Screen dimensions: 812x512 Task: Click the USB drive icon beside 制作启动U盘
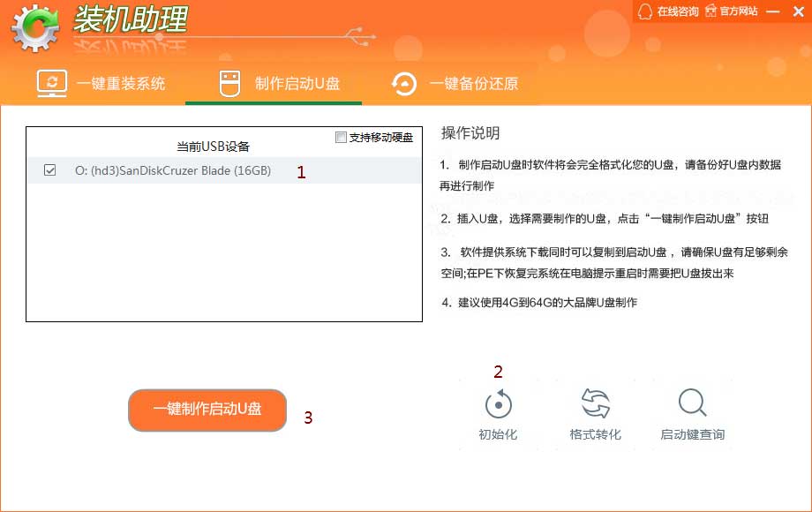coord(229,84)
